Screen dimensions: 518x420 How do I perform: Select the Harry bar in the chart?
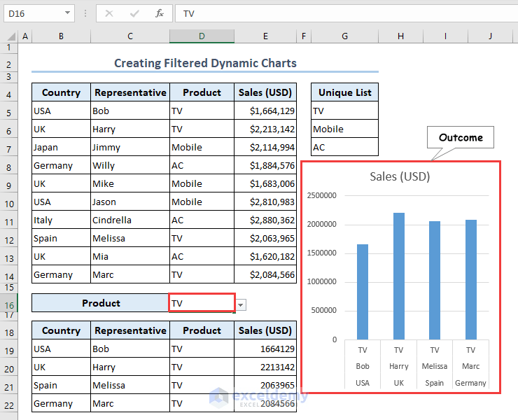[x=398, y=276]
